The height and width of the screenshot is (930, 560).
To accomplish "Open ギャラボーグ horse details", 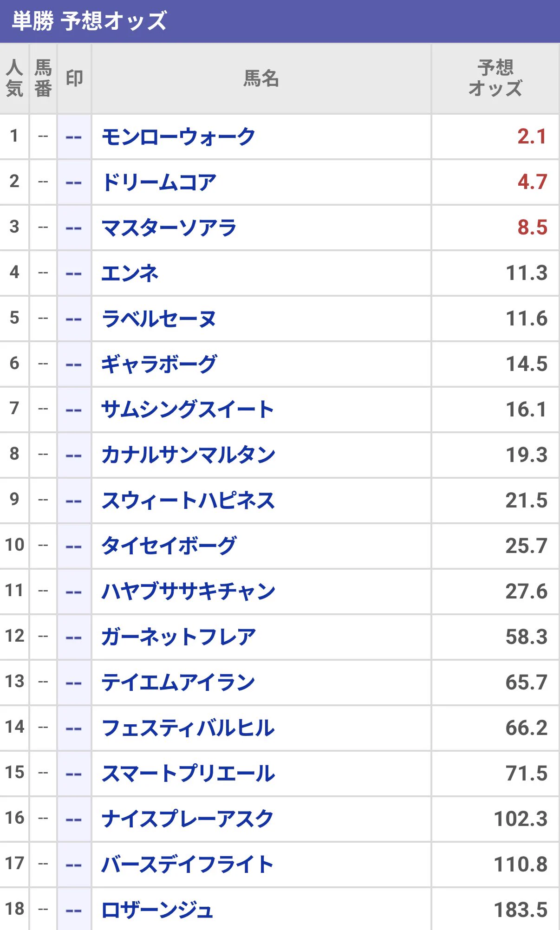I will tap(159, 364).
